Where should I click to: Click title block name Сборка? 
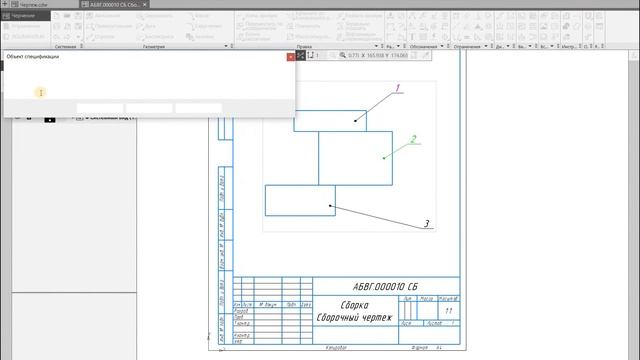coord(355,305)
